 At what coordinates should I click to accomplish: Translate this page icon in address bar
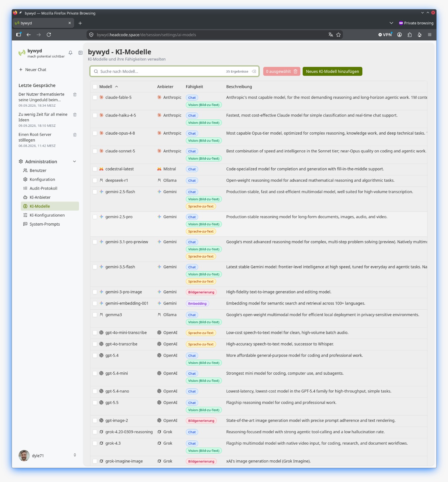(x=331, y=35)
